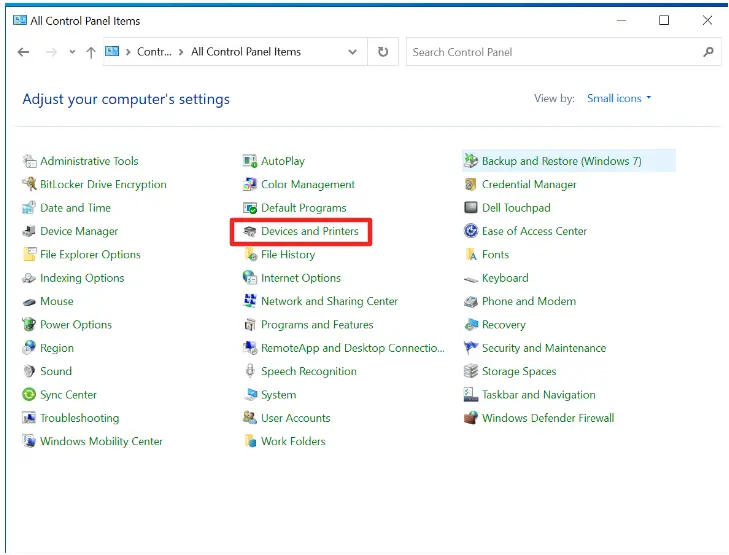Click the Device Manager icon

pyautogui.click(x=29, y=231)
